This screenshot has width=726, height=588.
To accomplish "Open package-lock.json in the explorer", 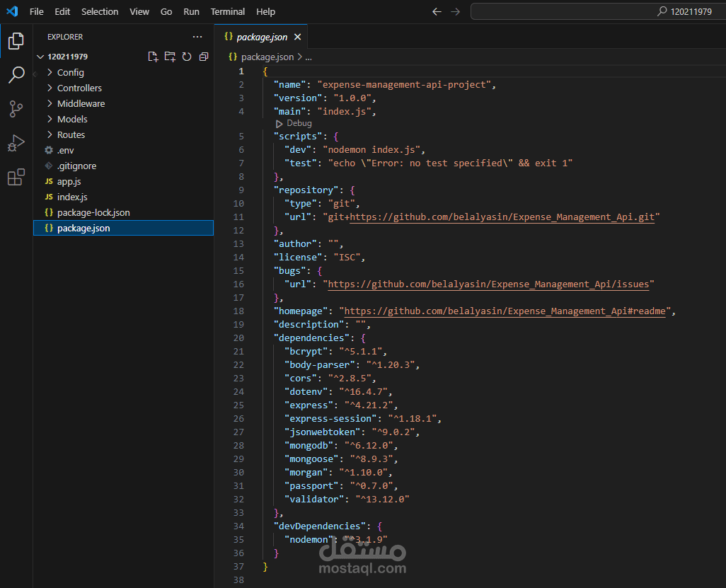I will [123, 212].
